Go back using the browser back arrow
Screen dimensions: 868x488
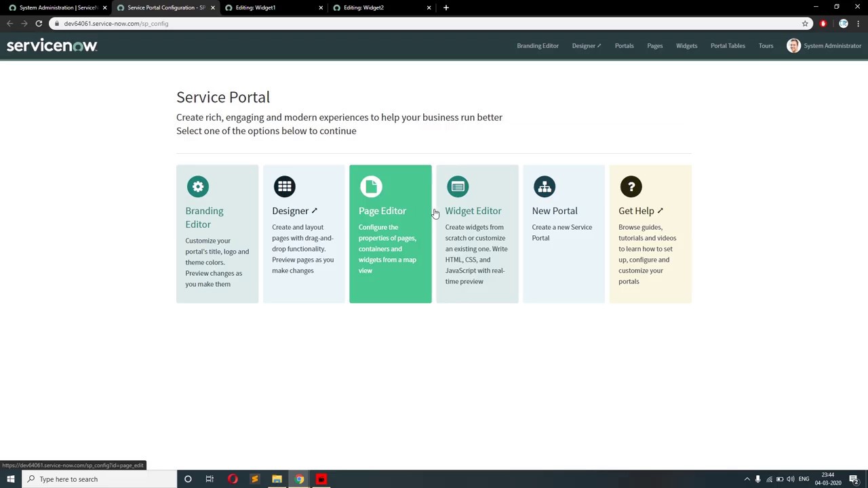click(x=9, y=24)
